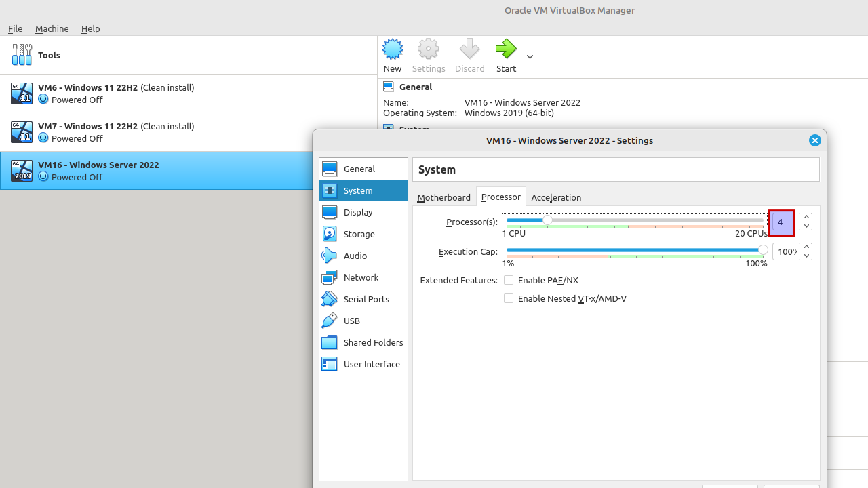Switch to the Processor tab
This screenshot has width=868, height=488.
[x=500, y=197]
